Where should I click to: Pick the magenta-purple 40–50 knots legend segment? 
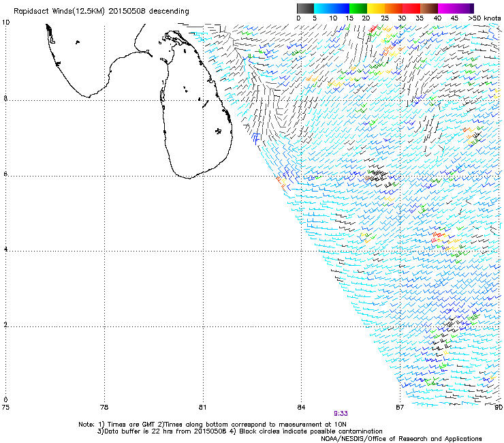click(456, 8)
